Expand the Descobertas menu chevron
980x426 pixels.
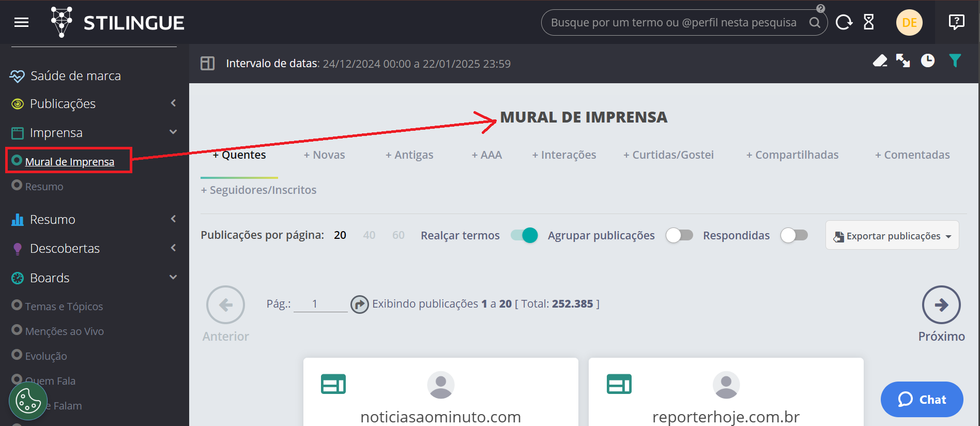tap(174, 248)
